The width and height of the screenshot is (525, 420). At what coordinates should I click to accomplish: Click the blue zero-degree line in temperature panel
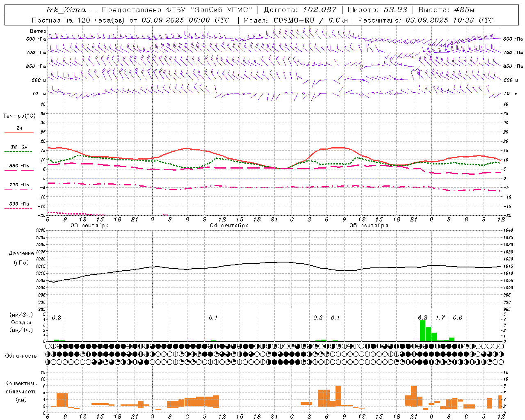[x=274, y=178]
